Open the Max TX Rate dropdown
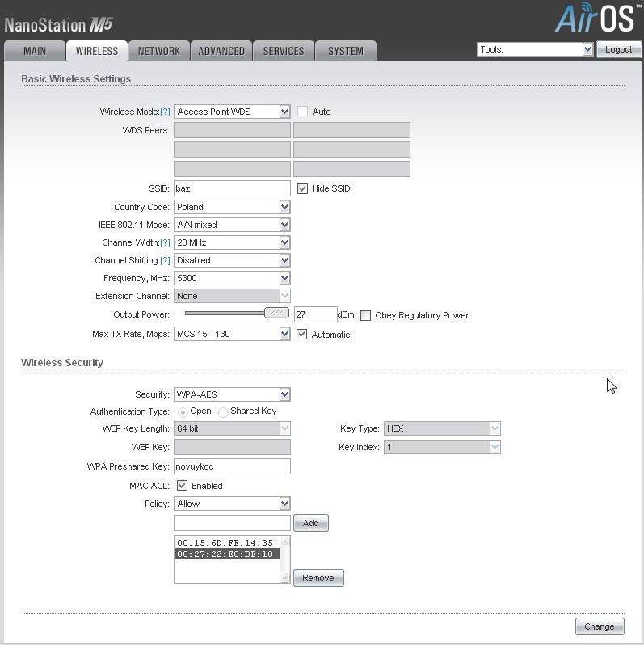This screenshot has width=644, height=645. pos(232,334)
